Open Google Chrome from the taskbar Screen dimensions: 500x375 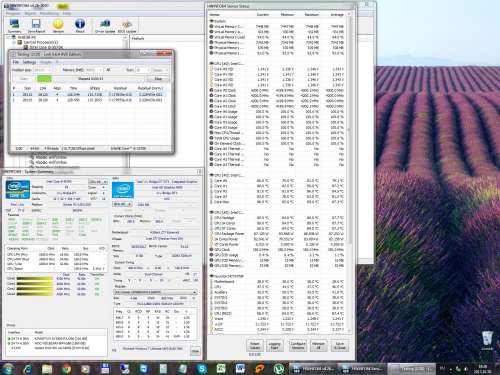pos(66,368)
